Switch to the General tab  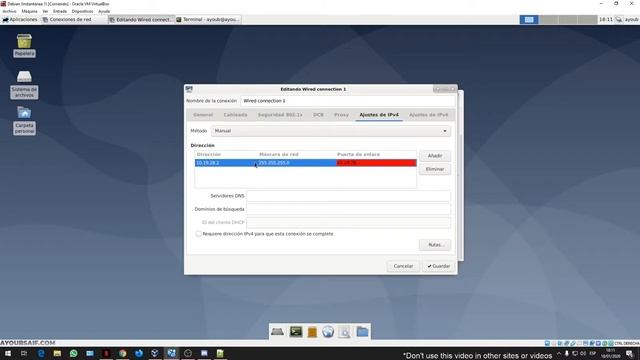point(203,115)
